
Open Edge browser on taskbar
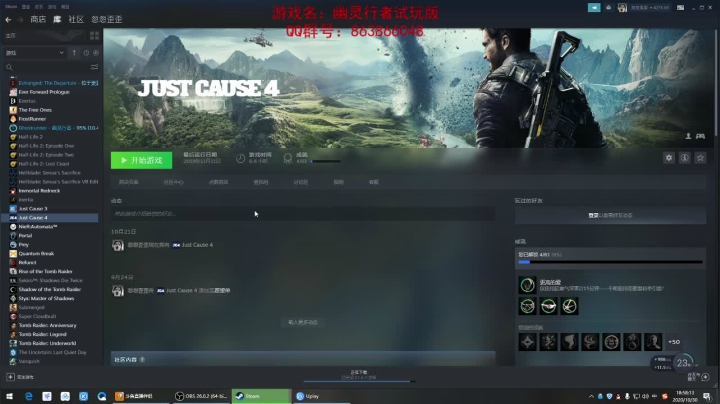point(28,396)
